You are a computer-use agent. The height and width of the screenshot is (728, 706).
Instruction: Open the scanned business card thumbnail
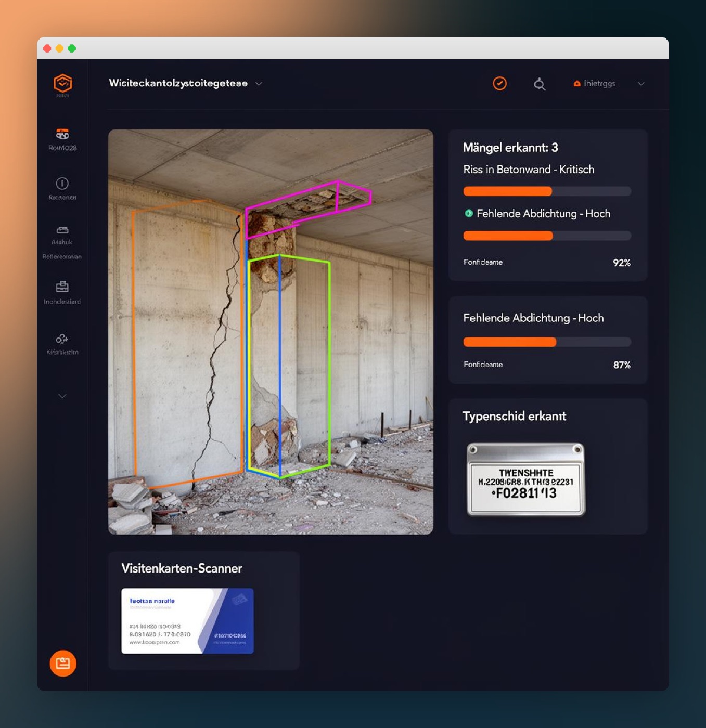187,621
